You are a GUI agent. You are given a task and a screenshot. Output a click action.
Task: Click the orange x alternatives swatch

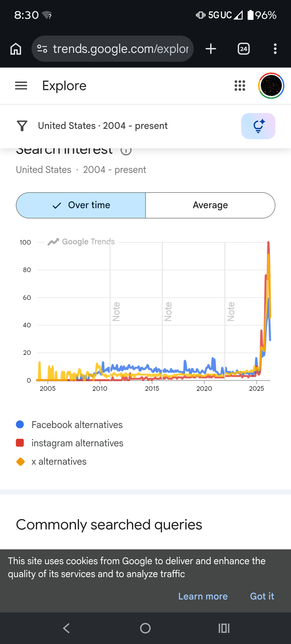pyautogui.click(x=20, y=461)
